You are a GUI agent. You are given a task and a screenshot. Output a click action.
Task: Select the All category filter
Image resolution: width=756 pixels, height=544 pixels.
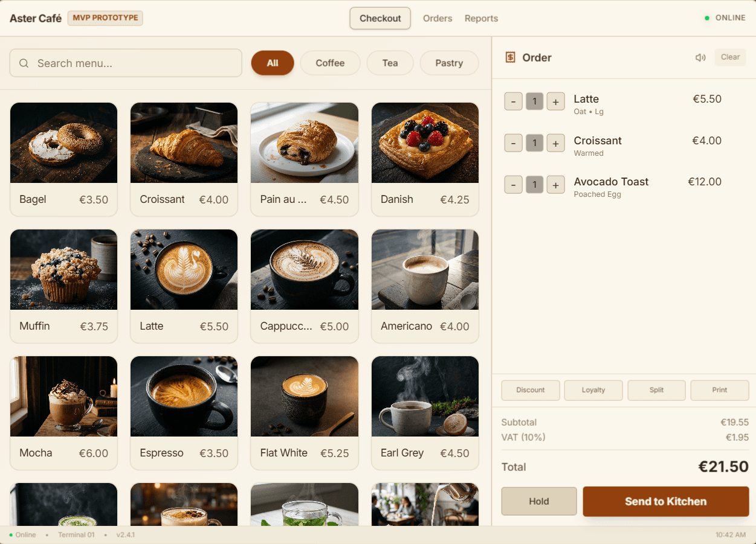click(273, 63)
